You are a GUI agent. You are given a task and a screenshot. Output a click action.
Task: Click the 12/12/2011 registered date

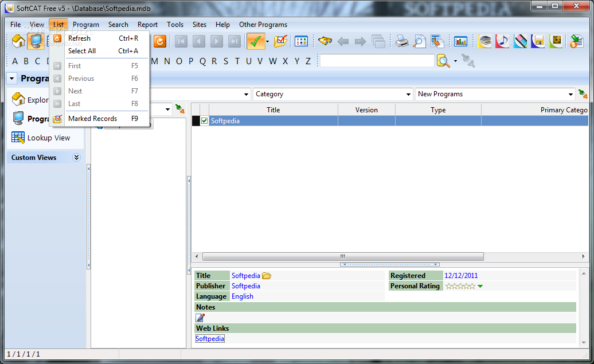click(x=461, y=276)
